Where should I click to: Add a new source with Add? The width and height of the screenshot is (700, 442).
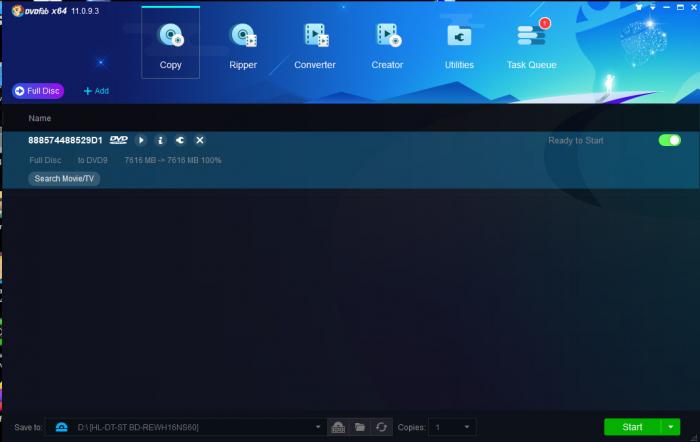[x=96, y=91]
